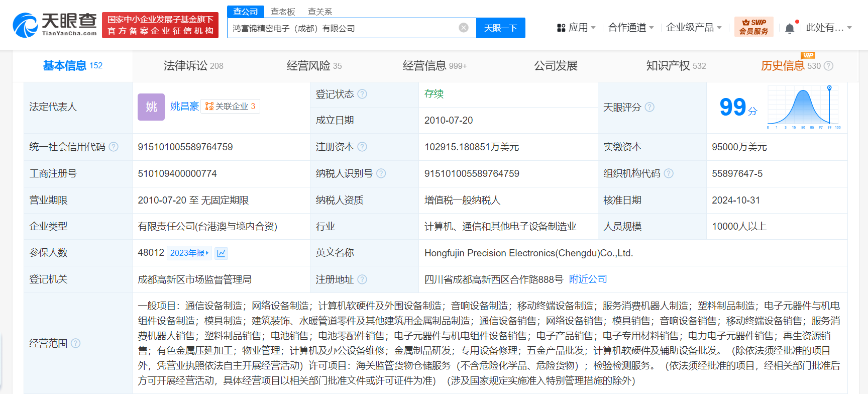This screenshot has width=868, height=394.
Task: Open the notification bell icon
Action: [790, 28]
